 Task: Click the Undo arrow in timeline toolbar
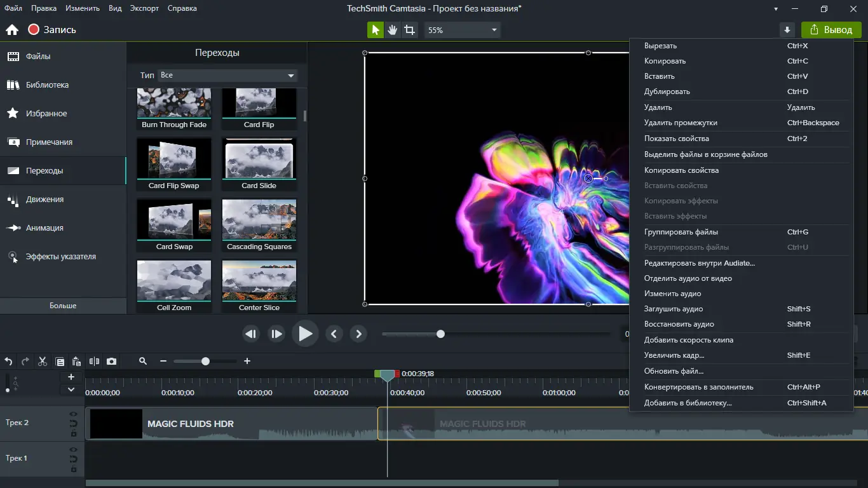point(9,361)
